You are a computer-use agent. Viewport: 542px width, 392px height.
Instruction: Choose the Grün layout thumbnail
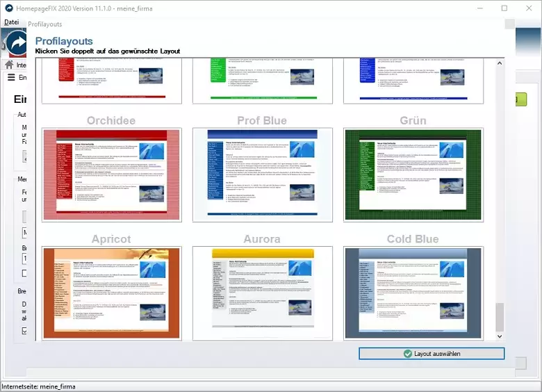tap(413, 175)
